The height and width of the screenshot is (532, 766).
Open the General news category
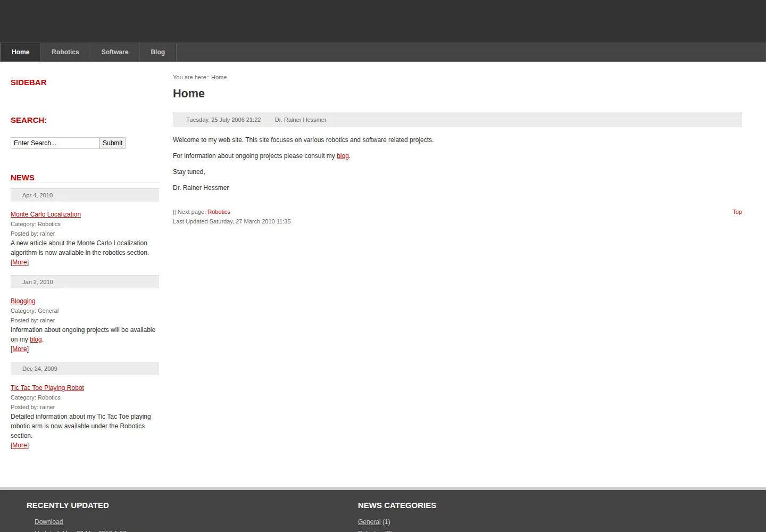pyautogui.click(x=369, y=522)
